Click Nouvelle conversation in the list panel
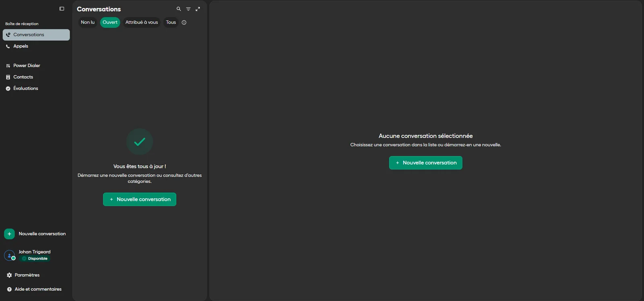644x301 pixels. 140,199
